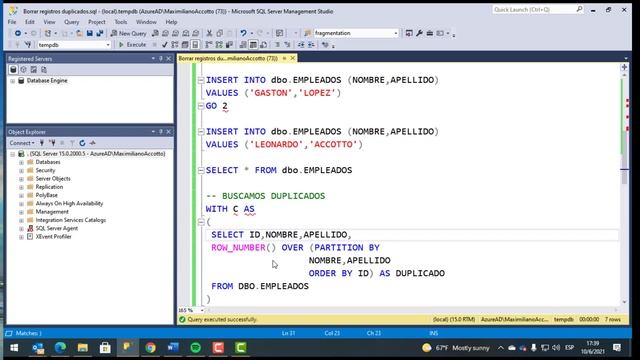Collapse the SELECT * FROM dbo.EMPLEADOS code block

[x=201, y=170]
